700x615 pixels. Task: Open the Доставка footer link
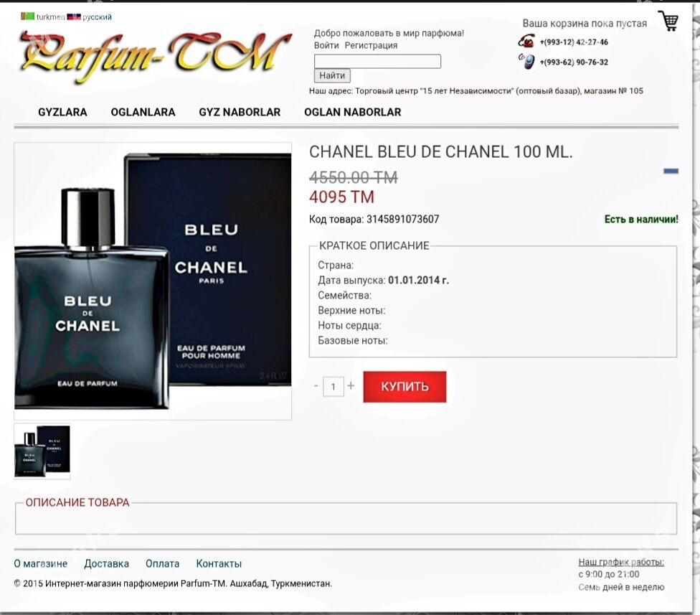pos(106,563)
